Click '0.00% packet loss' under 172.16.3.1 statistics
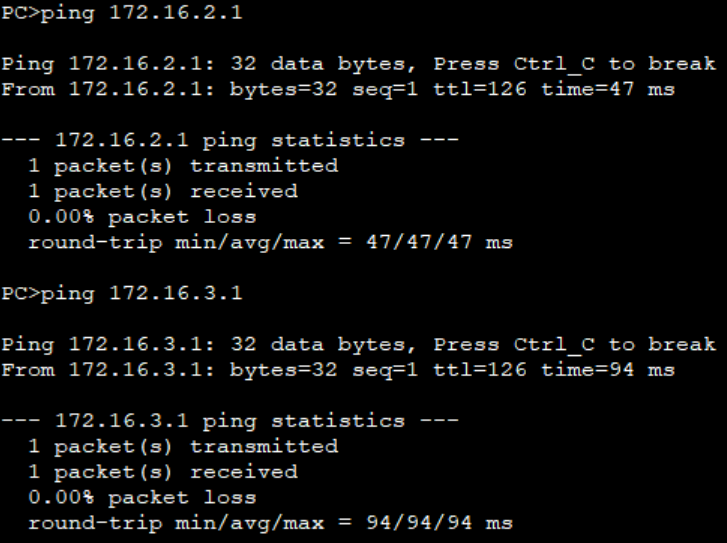Viewport: 727px width, 543px height. tap(142, 498)
